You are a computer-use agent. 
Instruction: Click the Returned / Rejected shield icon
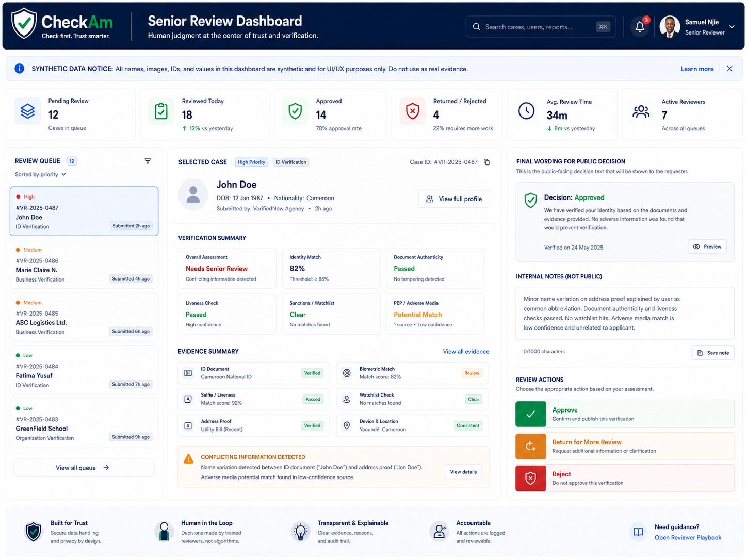coord(413,111)
